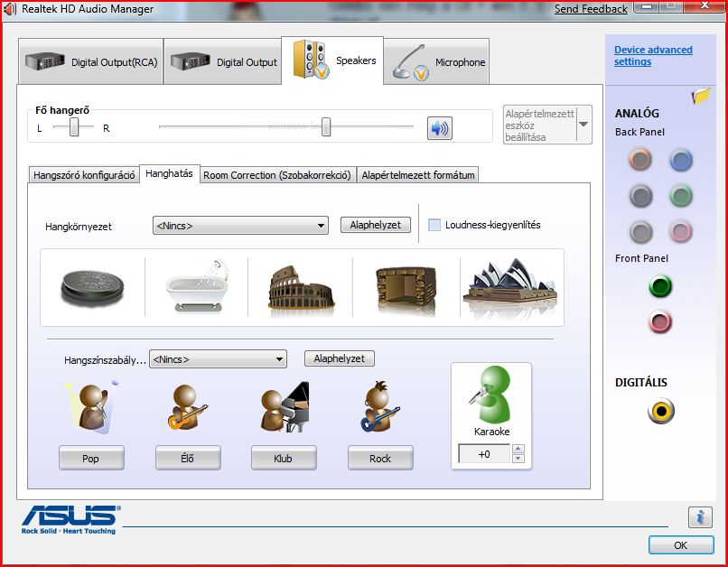
Task: Click the Send Feedback link
Action: [591, 9]
